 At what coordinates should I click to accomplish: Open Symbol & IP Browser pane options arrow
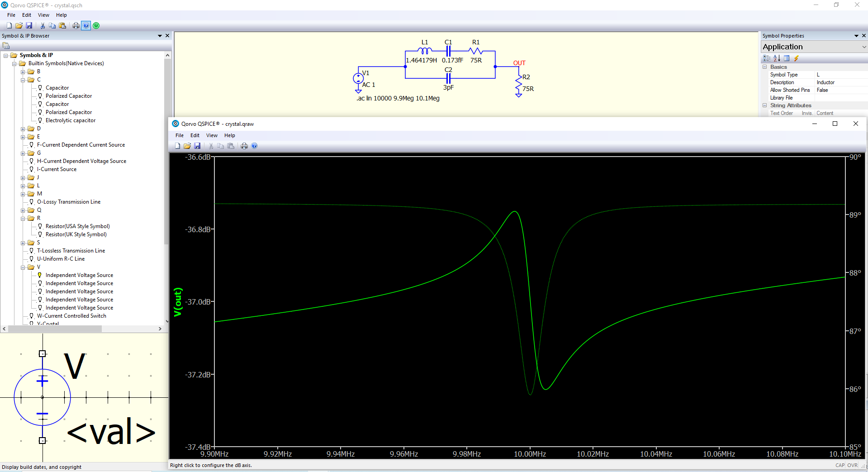160,36
